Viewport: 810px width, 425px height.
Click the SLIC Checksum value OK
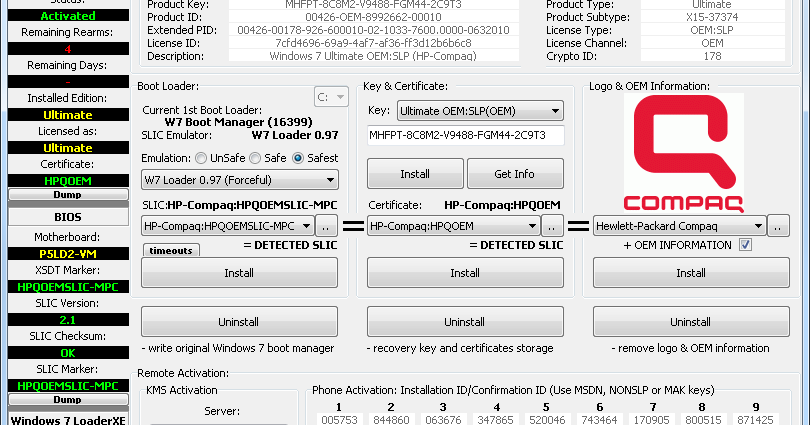(x=68, y=353)
